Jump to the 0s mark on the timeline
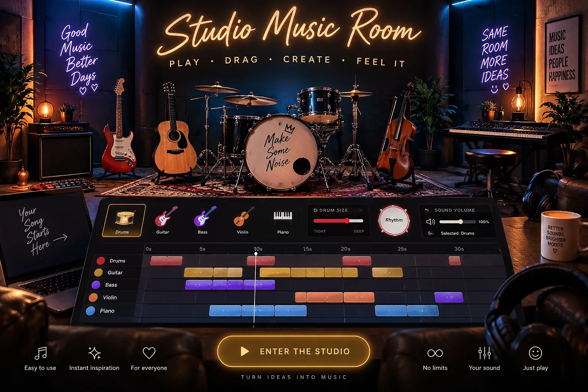This screenshot has width=588, height=392. (149, 249)
